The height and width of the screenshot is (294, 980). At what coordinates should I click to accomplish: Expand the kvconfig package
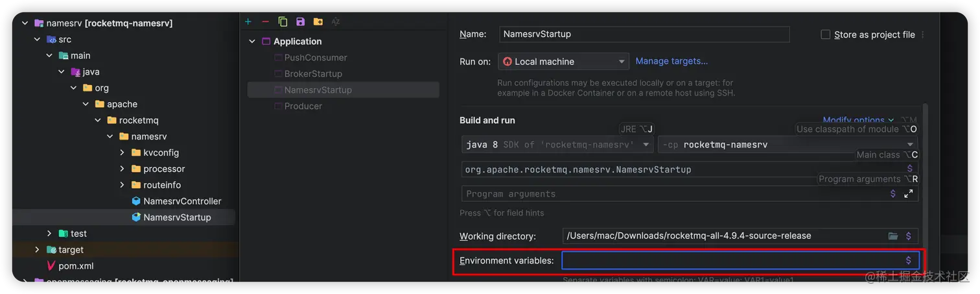[x=122, y=153]
